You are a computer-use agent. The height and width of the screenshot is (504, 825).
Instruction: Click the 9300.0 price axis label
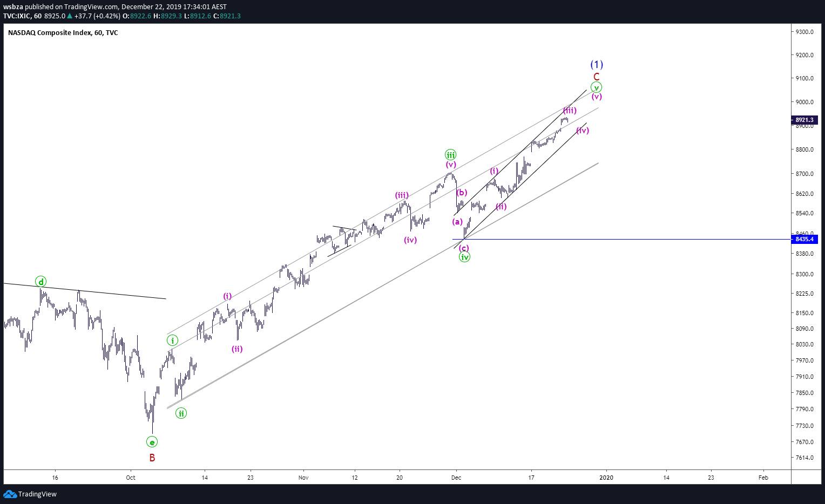804,32
